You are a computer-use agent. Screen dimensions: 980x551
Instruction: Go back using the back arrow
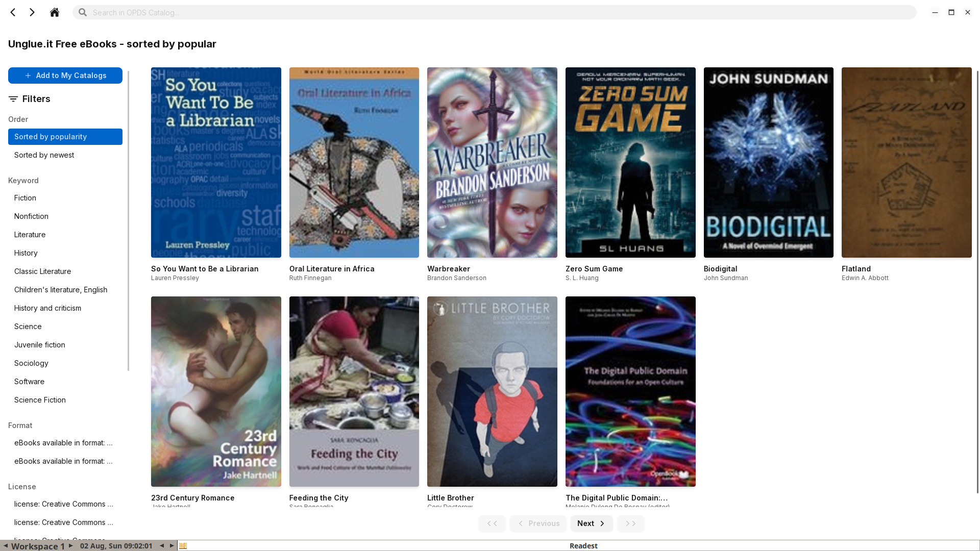click(13, 12)
